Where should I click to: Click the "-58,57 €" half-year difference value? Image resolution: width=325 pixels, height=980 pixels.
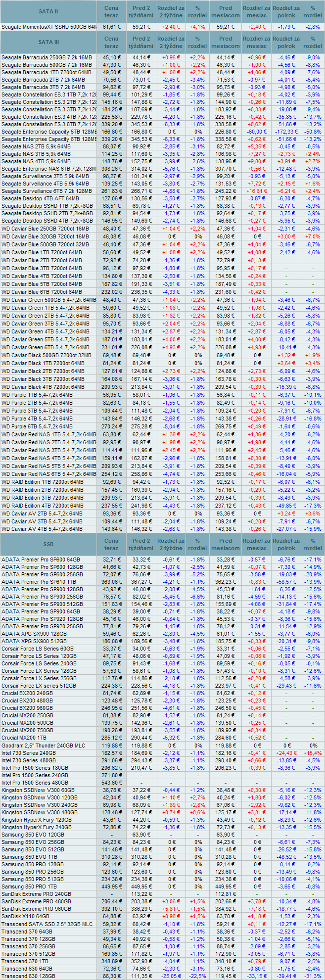tap(286, 582)
